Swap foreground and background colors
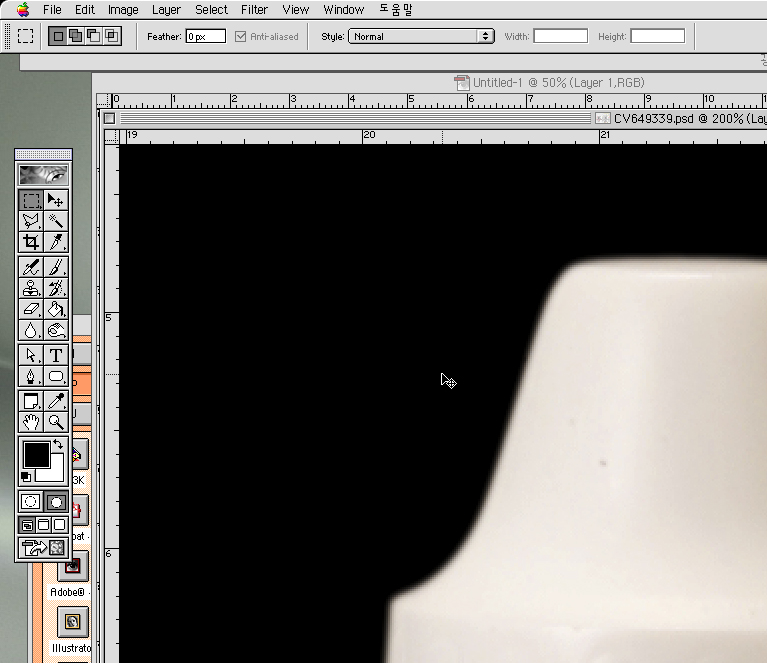This screenshot has width=767, height=663. pyautogui.click(x=58, y=445)
